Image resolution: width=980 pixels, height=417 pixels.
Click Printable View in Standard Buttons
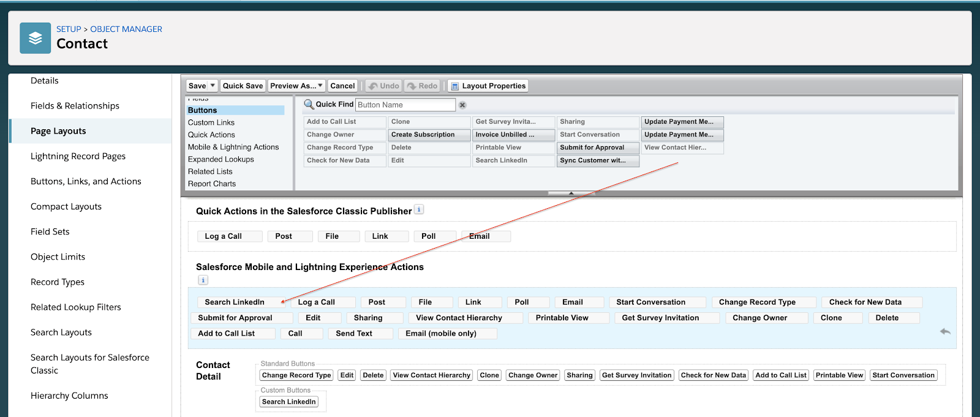(x=839, y=375)
